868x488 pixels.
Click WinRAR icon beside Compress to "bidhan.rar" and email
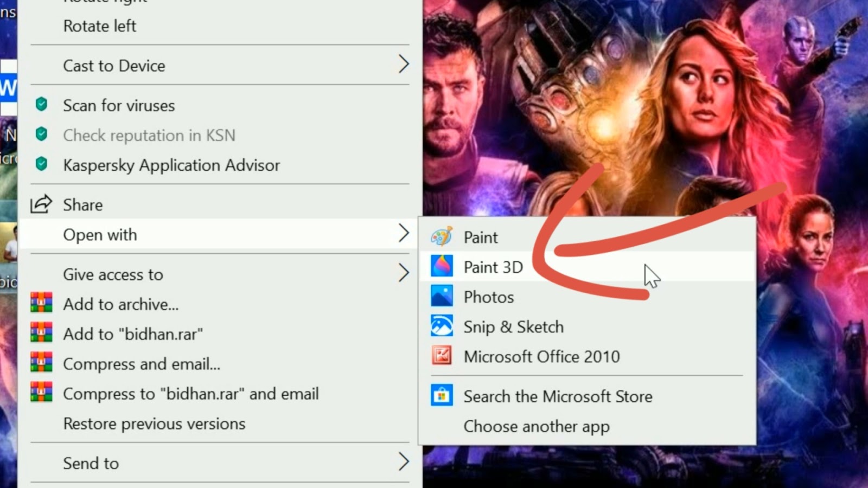tap(41, 392)
